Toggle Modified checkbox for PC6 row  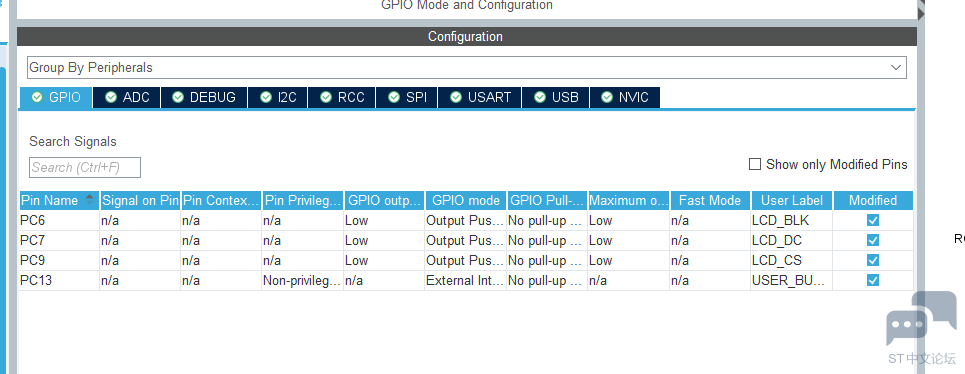coord(873,220)
